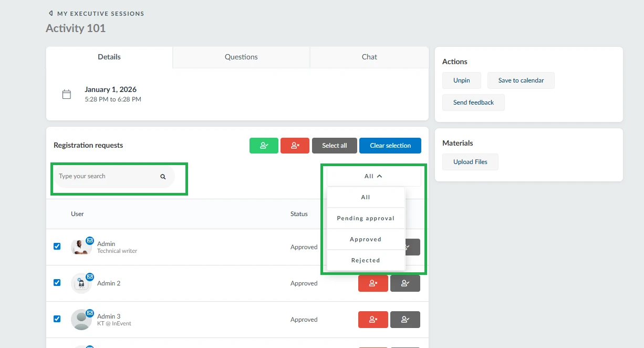The height and width of the screenshot is (348, 644).
Task: Reject Admin 2 using the red icon
Action: [x=373, y=283]
